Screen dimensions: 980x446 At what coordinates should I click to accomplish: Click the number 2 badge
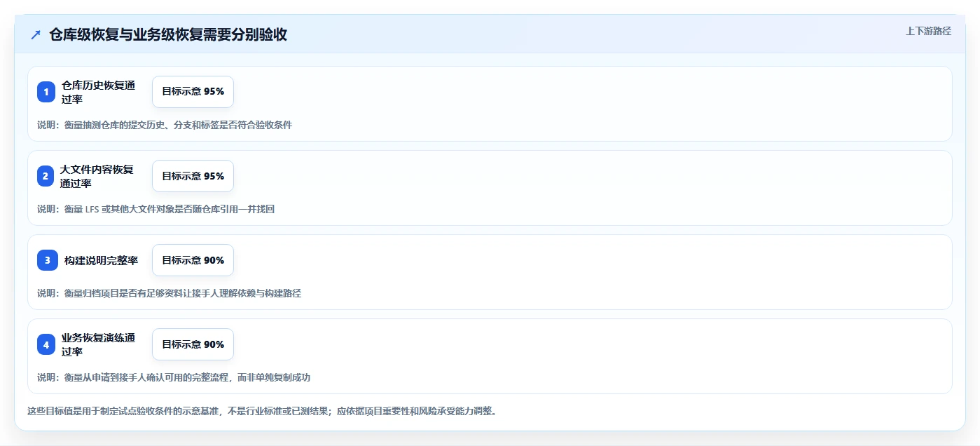pos(46,176)
